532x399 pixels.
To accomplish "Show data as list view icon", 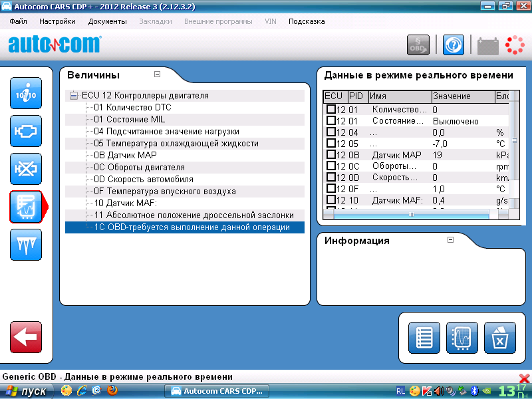I will [424, 337].
